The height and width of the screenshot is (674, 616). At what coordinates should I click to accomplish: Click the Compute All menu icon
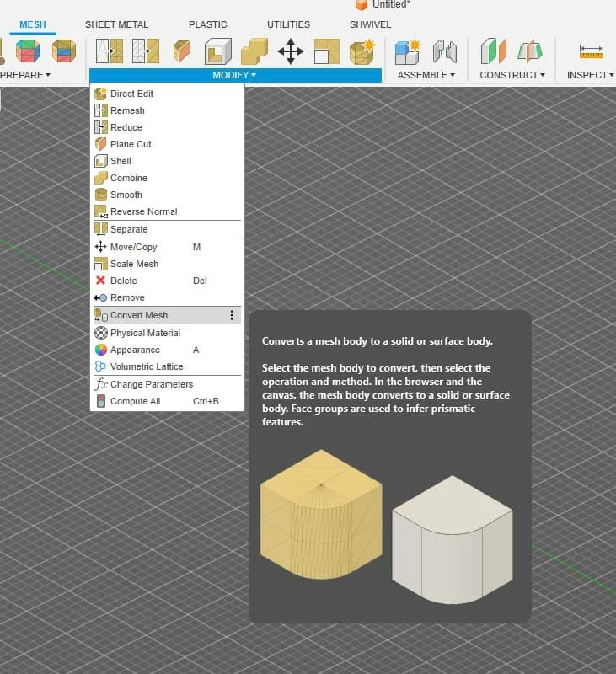coord(101,401)
